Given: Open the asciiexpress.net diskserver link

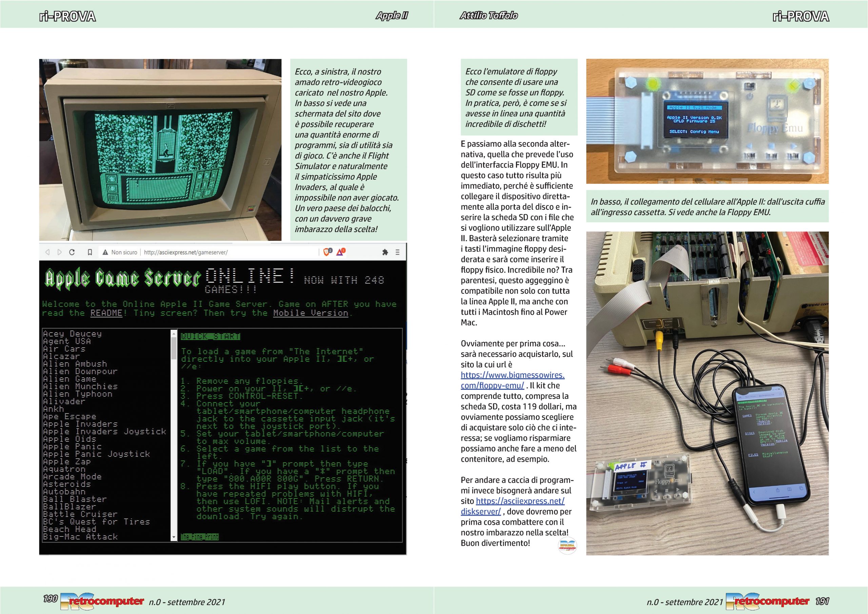Looking at the screenshot, I should click(x=513, y=506).
